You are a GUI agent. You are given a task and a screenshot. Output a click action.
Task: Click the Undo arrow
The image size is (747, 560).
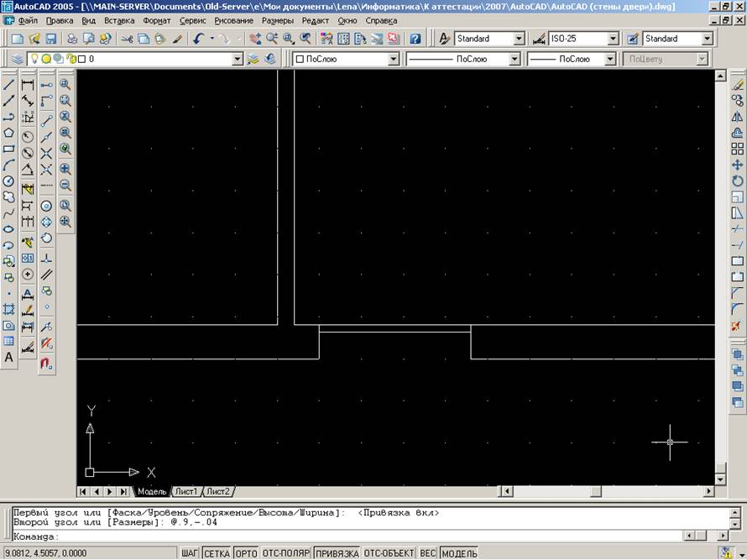(x=200, y=39)
